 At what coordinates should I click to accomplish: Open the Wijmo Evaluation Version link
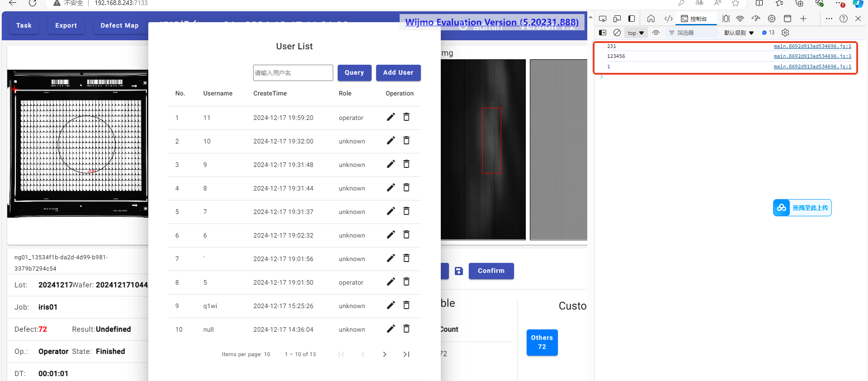[x=492, y=22]
